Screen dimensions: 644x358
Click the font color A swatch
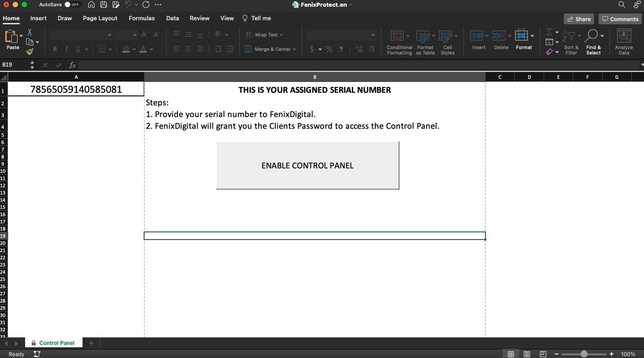pyautogui.click(x=143, y=49)
